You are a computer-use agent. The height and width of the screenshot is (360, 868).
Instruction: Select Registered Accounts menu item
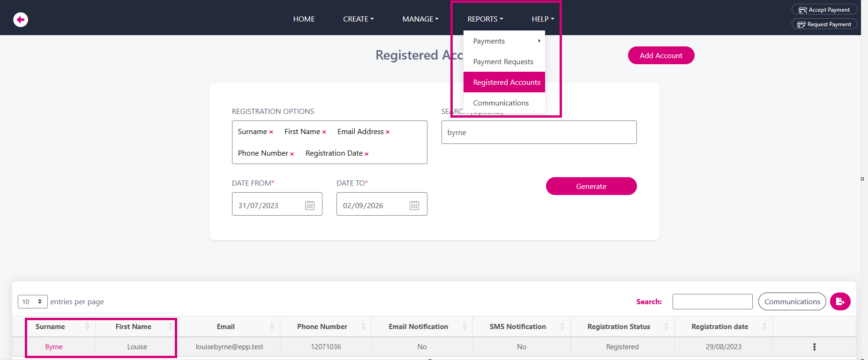pos(504,82)
